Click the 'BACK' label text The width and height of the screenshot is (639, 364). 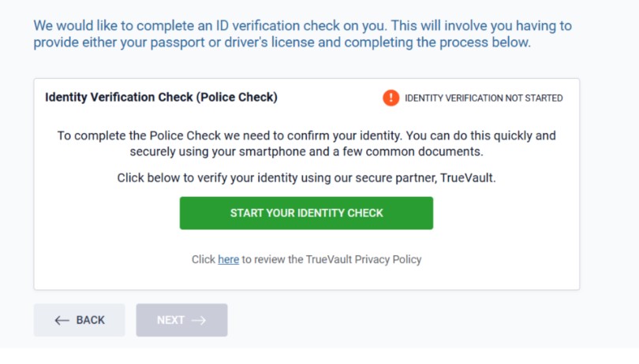tap(91, 320)
